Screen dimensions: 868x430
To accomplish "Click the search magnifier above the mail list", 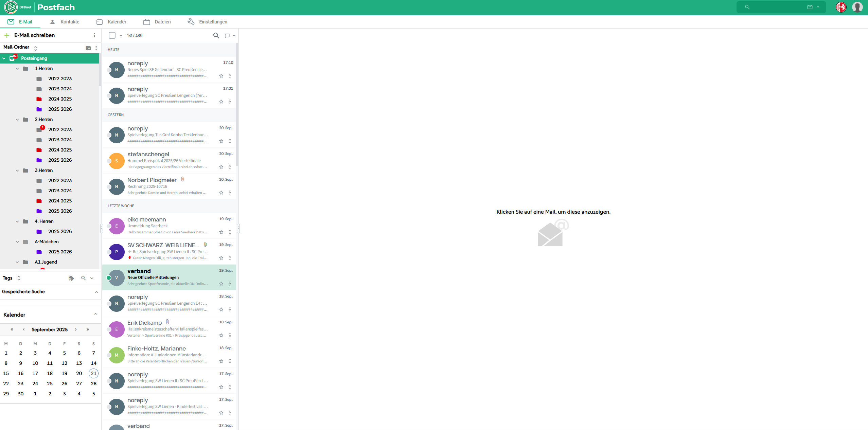I will [x=216, y=35].
